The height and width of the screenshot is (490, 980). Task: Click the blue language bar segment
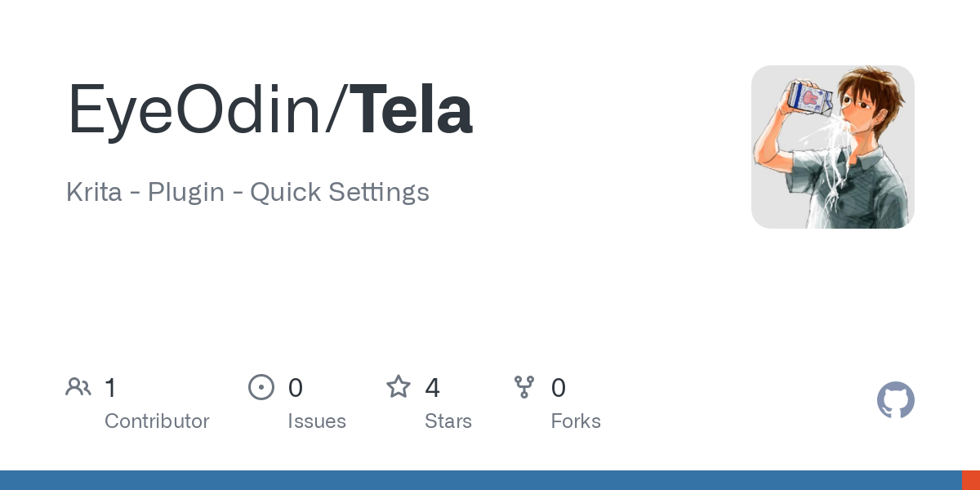[480, 480]
